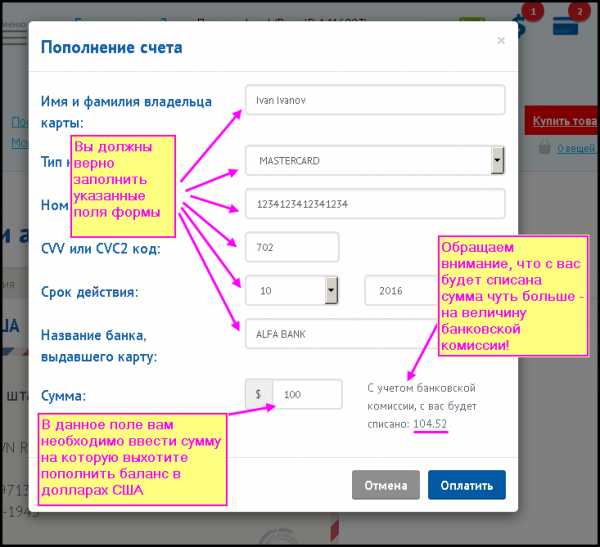This screenshot has width=600, height=547.
Task: Open the expiry year selector showing 2016
Action: tap(400, 290)
